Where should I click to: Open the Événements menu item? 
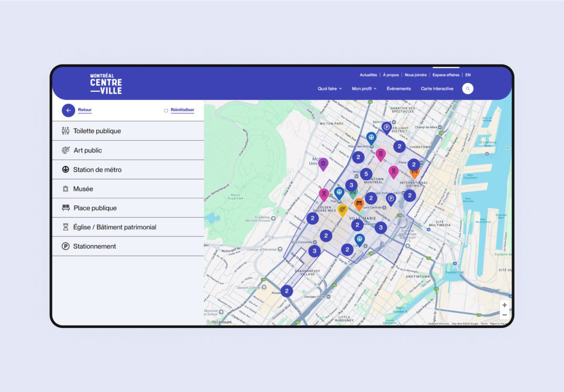coord(398,89)
